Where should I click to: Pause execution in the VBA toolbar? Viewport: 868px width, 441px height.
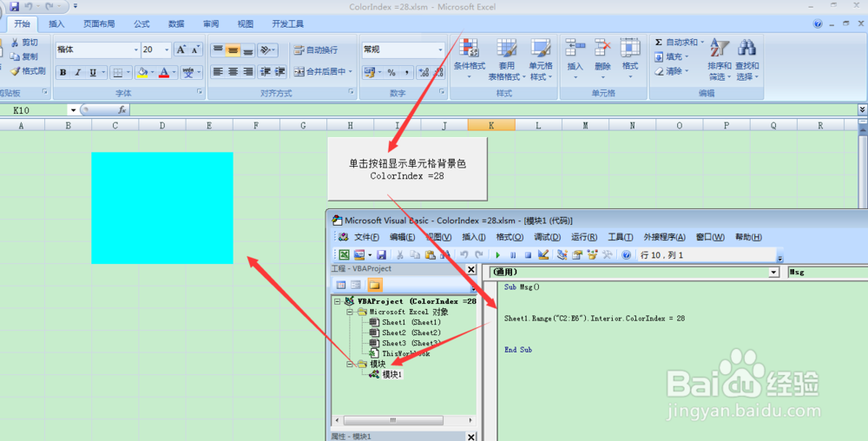click(513, 255)
